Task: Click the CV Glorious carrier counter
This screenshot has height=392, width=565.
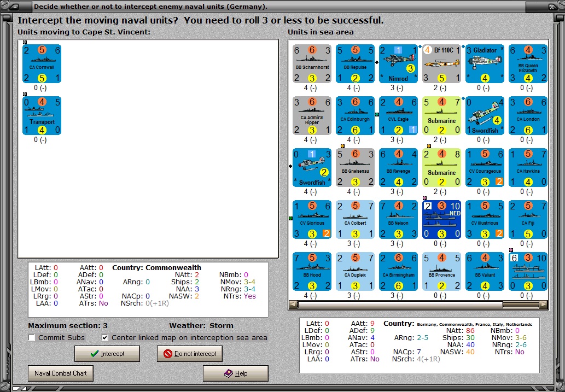Action: tap(312, 219)
